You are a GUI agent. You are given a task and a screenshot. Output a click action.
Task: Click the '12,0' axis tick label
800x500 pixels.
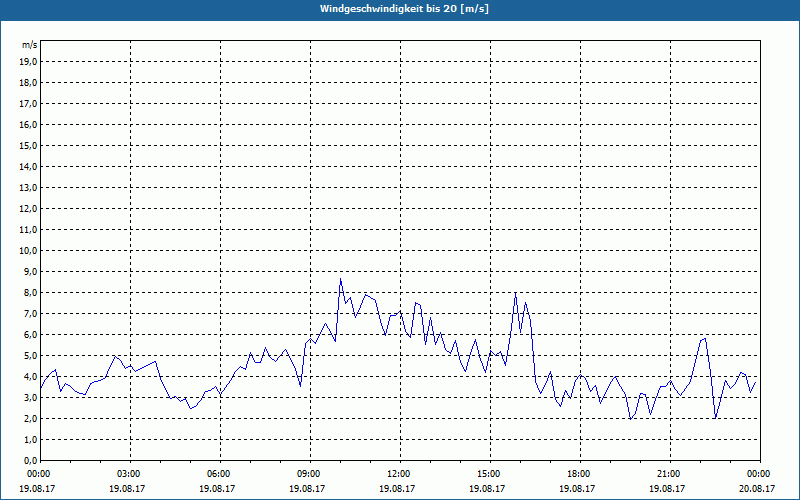point(28,209)
